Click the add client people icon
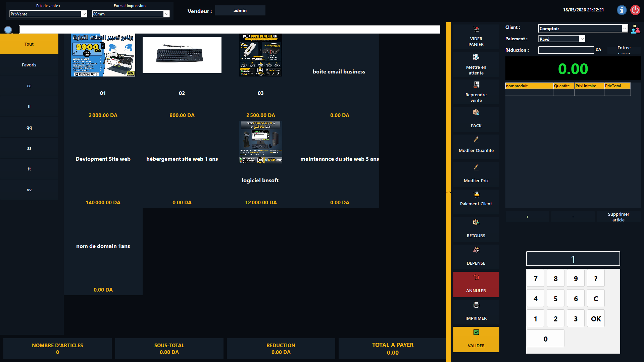 click(x=635, y=29)
